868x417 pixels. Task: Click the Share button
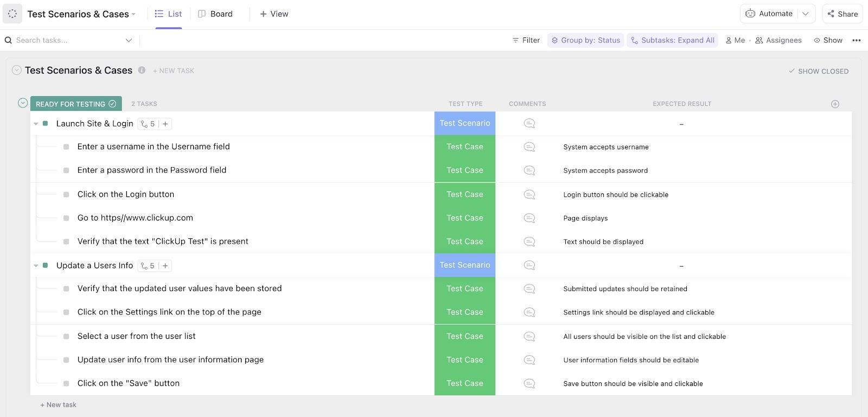tap(843, 14)
